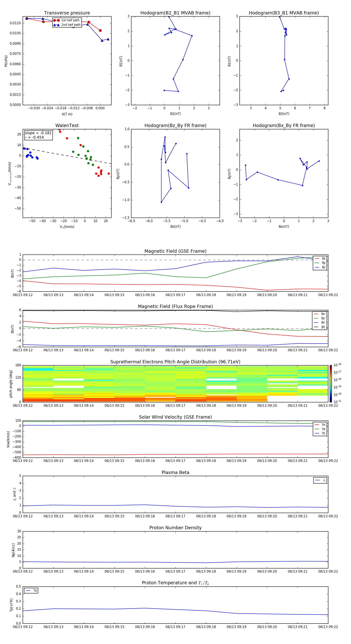Click the "Bx(nT)" x-axis label
The image size is (351, 644).
284,227
